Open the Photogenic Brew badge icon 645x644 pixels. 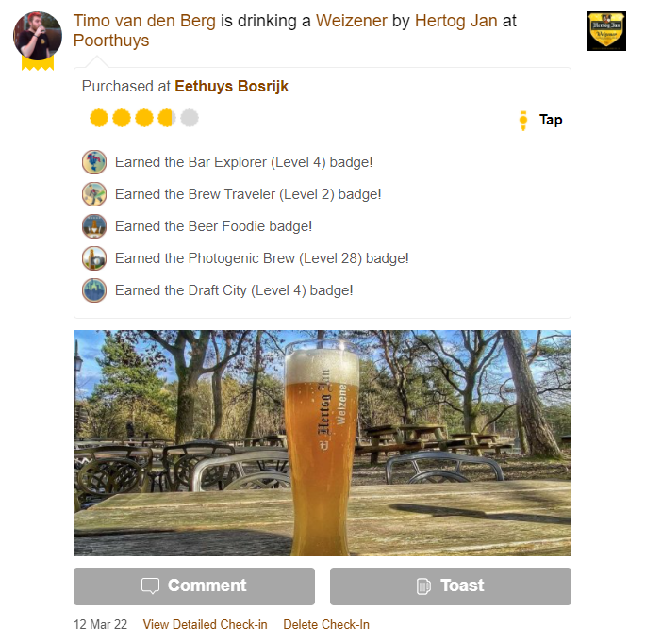pos(94,258)
